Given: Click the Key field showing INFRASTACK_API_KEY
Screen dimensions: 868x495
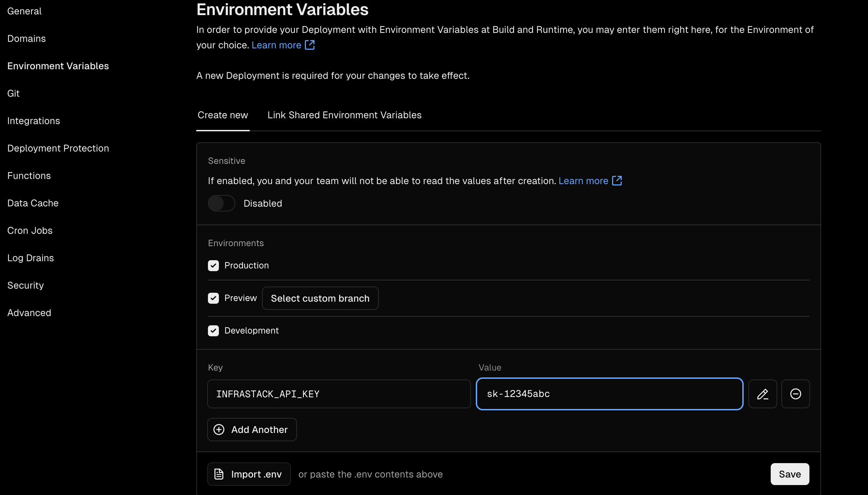Looking at the screenshot, I should (339, 394).
